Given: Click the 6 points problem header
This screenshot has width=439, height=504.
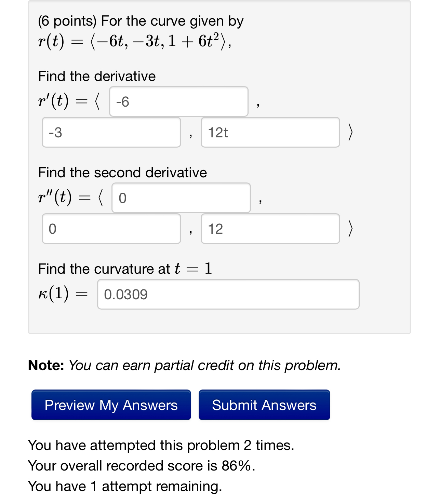Looking at the screenshot, I should tap(141, 21).
